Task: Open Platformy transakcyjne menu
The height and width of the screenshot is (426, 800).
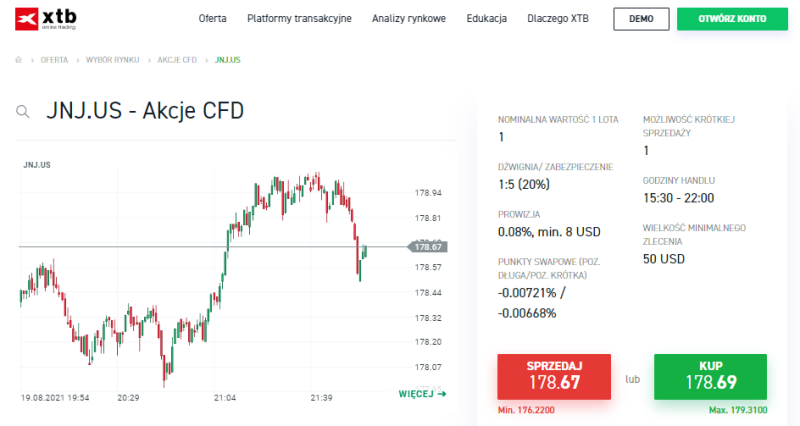Action: tap(299, 19)
